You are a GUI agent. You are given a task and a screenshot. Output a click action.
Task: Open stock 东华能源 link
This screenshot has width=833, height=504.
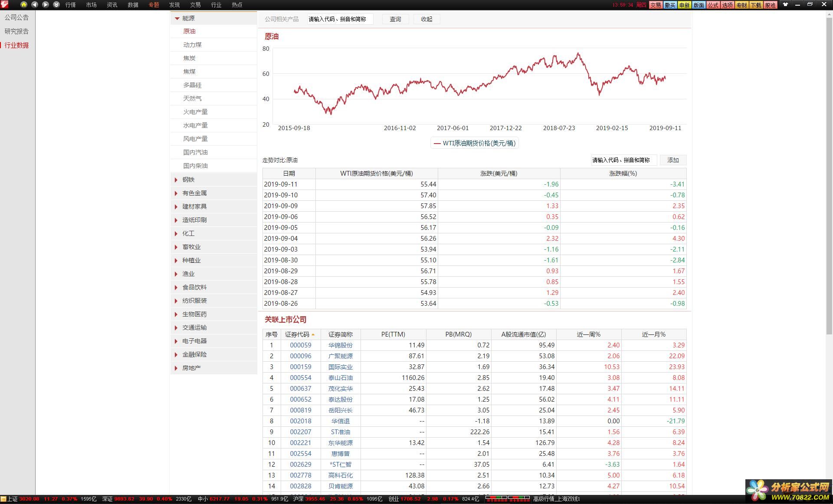click(x=341, y=443)
